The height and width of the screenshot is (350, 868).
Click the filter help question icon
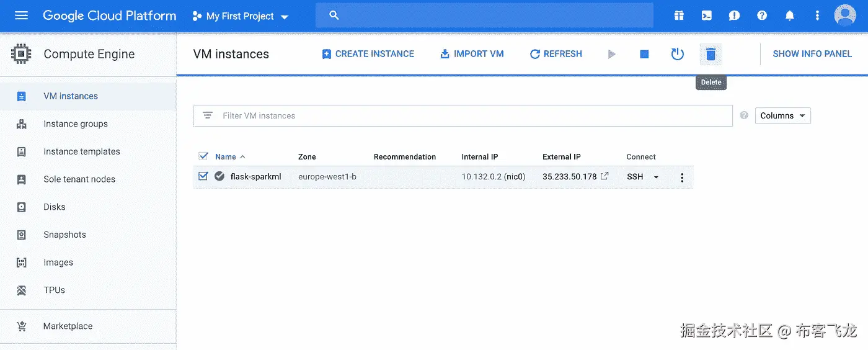coord(744,115)
